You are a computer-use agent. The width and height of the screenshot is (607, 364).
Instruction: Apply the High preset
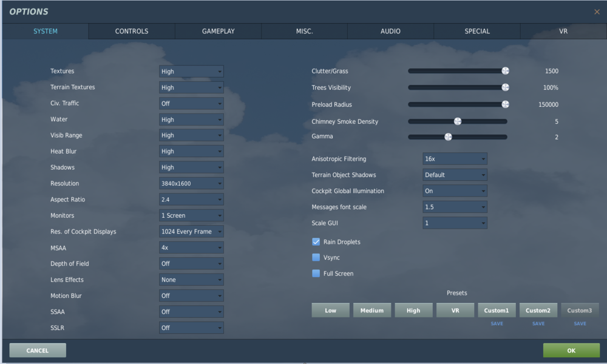413,310
